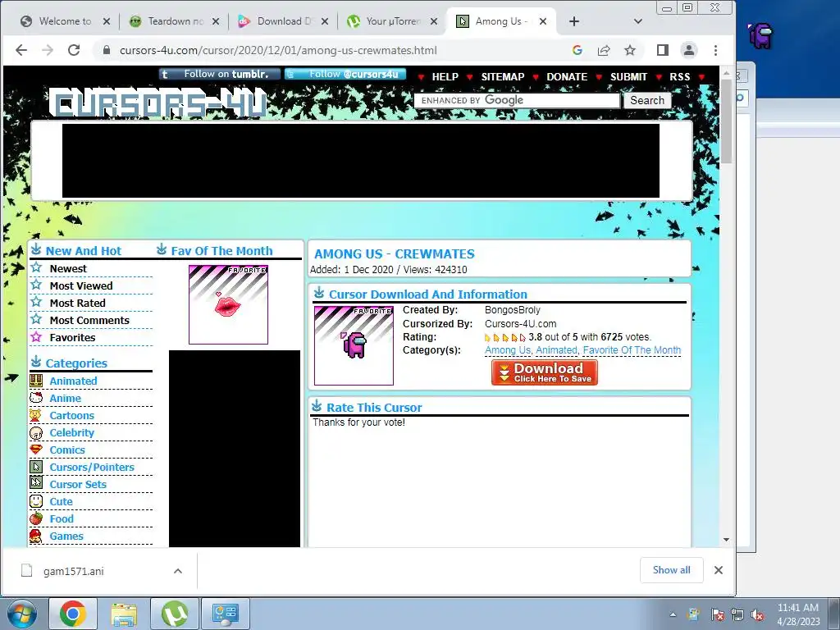Go back using the browser back arrow
Image resolution: width=840 pixels, height=630 pixels.
(x=21, y=50)
